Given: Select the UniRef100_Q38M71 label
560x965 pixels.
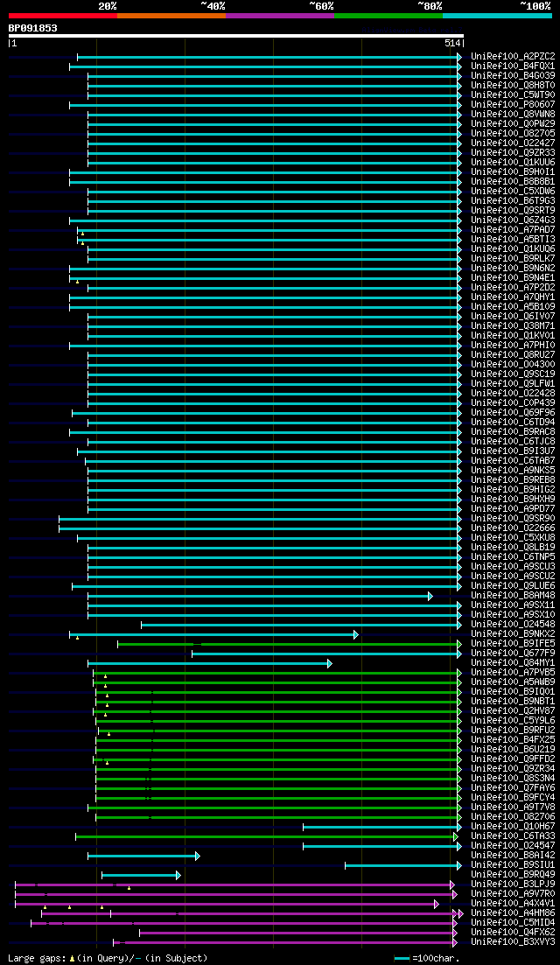Looking at the screenshot, I should (x=514, y=326).
